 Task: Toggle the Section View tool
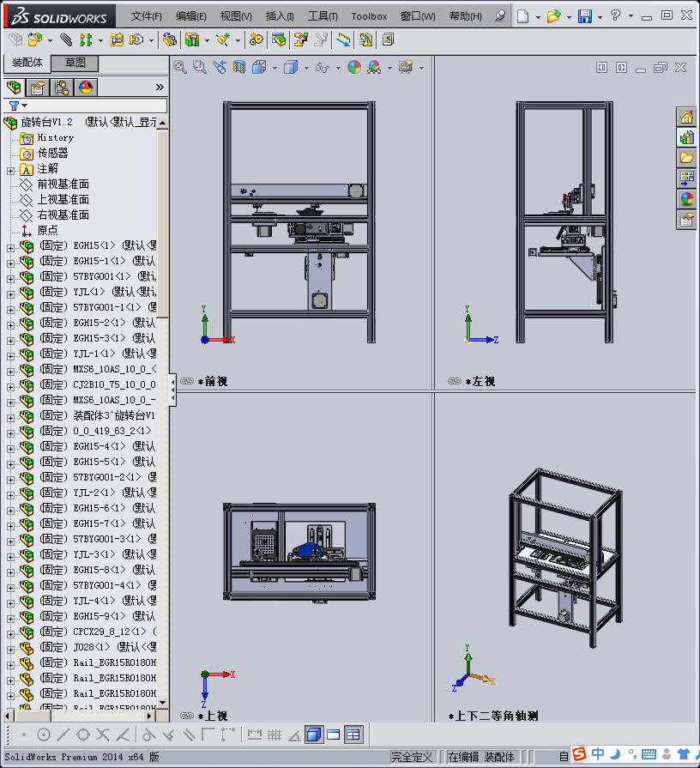click(x=238, y=67)
